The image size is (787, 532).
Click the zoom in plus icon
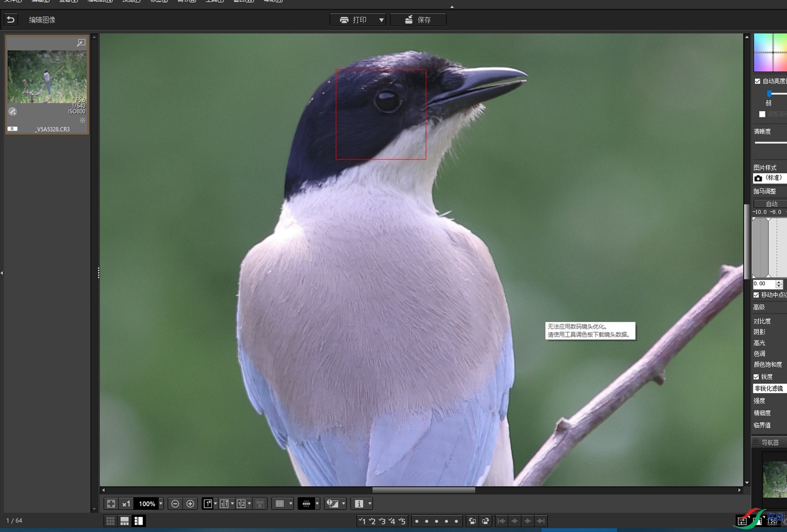pyautogui.click(x=190, y=504)
